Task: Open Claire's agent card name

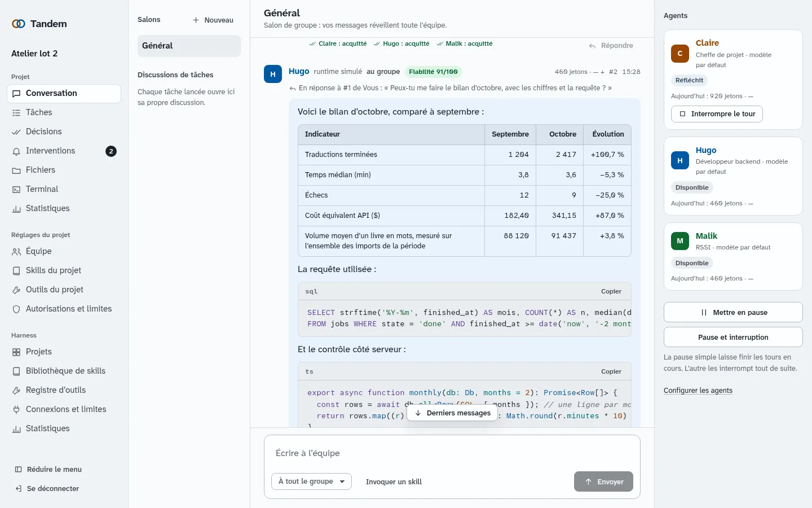Action: click(x=707, y=43)
